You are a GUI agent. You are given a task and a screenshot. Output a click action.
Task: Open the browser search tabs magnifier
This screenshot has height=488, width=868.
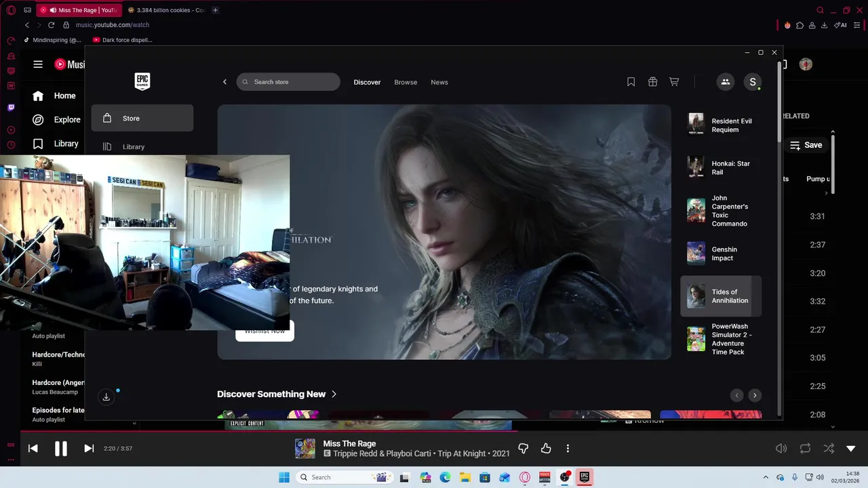point(820,10)
